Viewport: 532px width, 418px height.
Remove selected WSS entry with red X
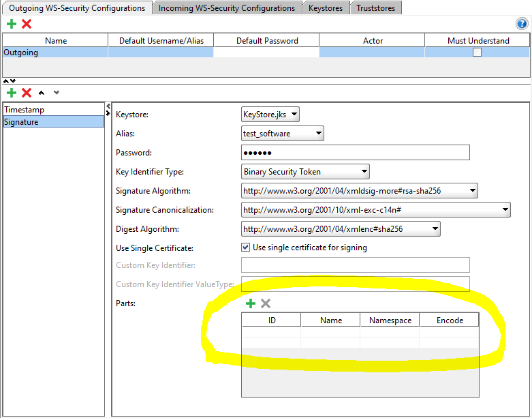pos(27,92)
